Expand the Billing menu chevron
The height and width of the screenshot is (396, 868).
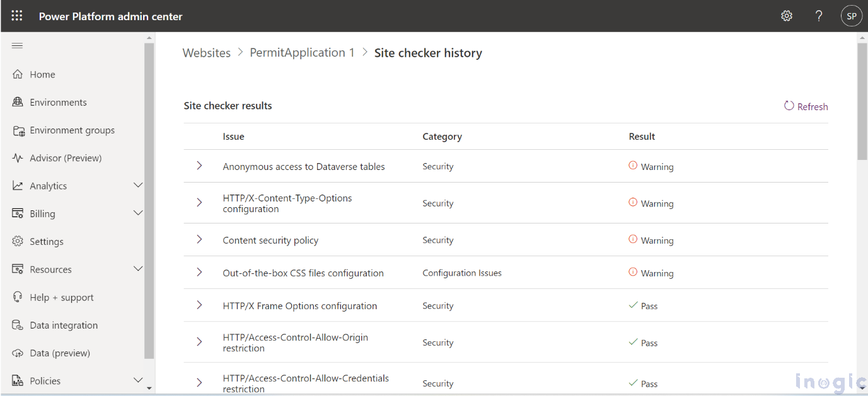138,213
